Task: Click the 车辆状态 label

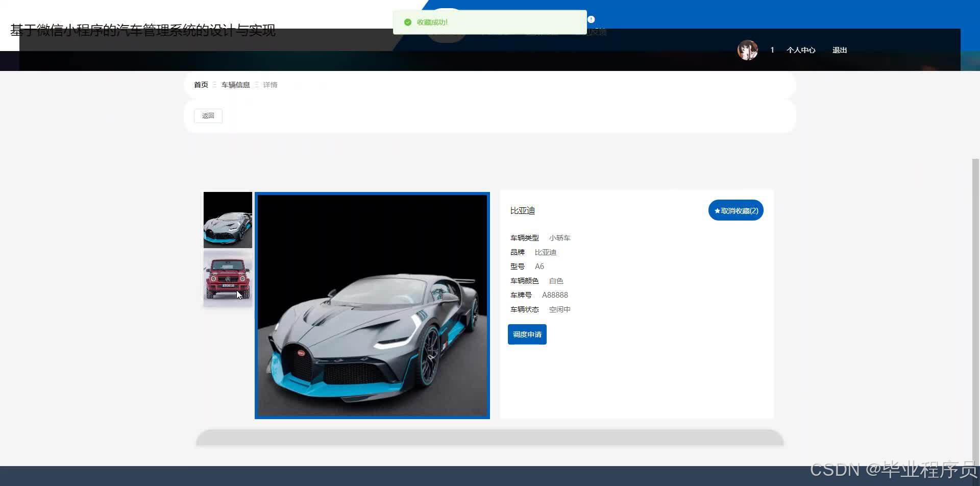Action: click(x=525, y=309)
